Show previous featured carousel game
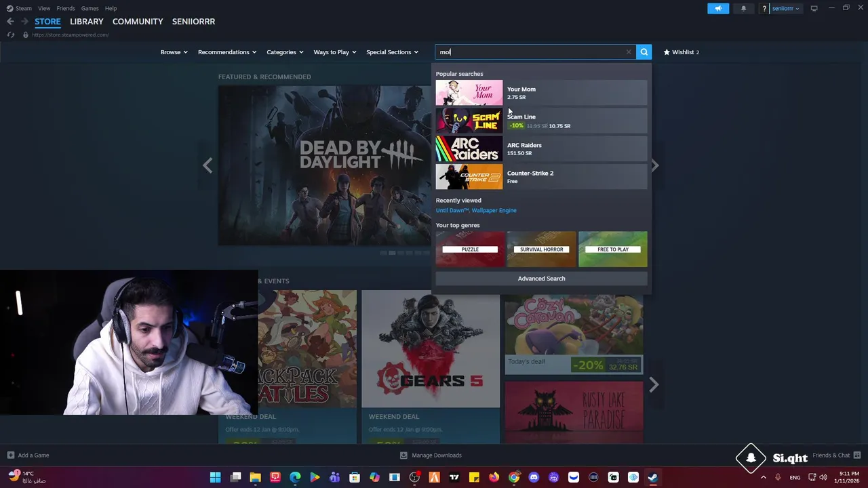Viewport: 868px width, 488px height. [x=208, y=165]
